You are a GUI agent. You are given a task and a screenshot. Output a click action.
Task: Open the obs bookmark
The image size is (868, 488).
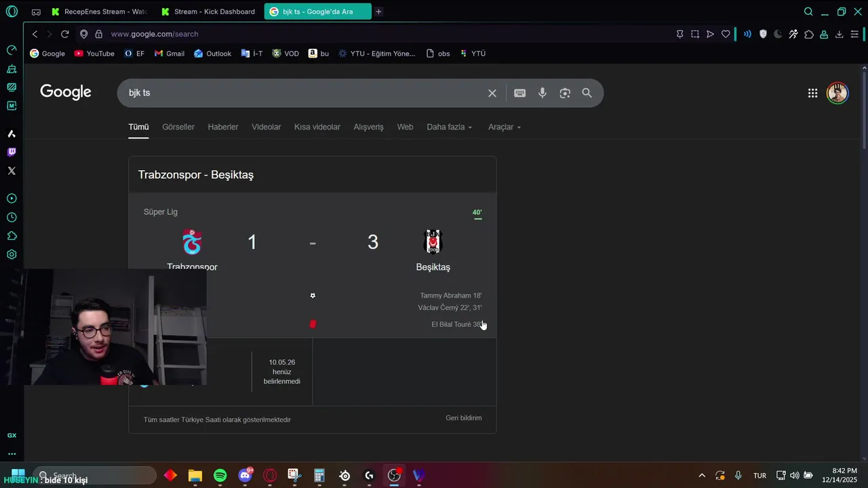tap(438, 54)
